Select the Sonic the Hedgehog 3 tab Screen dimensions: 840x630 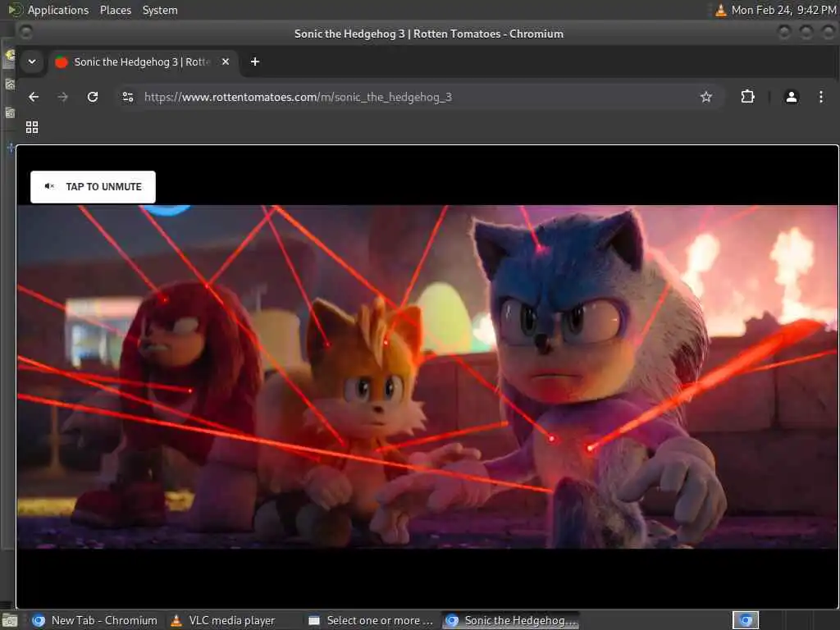(x=143, y=62)
